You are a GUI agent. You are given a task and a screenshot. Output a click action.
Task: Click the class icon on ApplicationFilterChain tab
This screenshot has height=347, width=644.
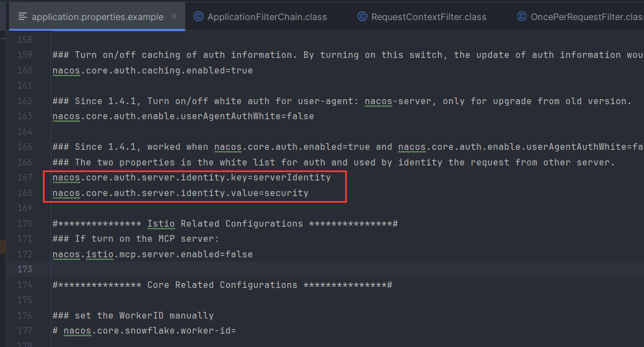click(198, 16)
